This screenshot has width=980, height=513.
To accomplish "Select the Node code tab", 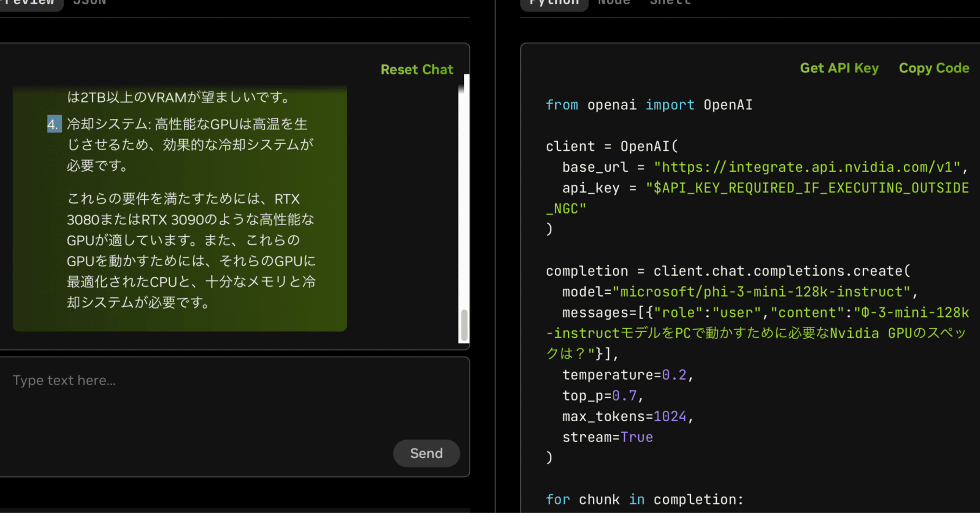I will click(x=614, y=3).
